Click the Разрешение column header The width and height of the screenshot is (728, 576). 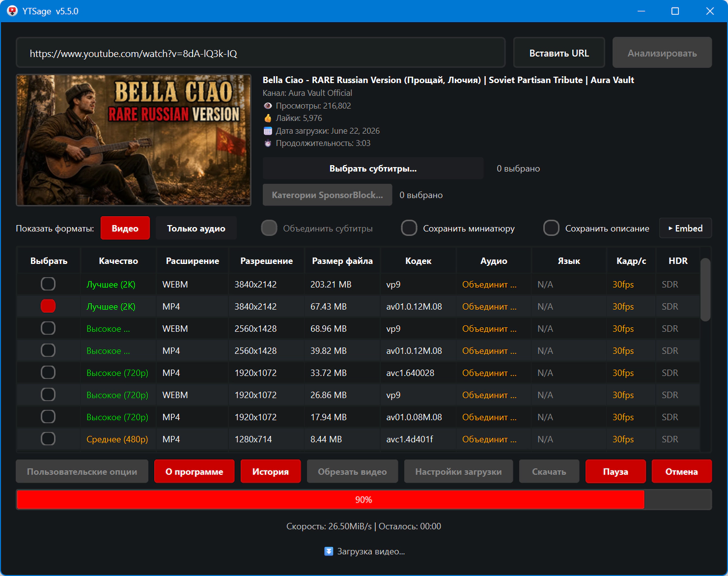pos(267,261)
